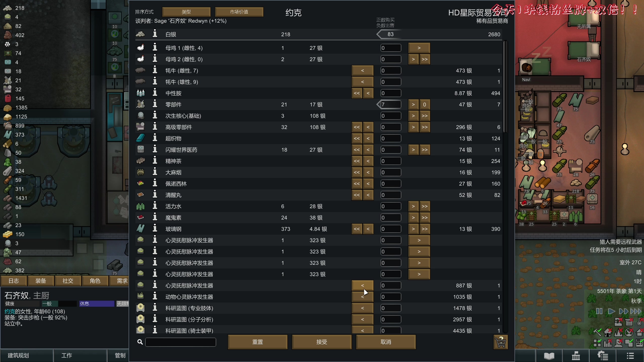Open info icon for 玻璃钢 row
The width and height of the screenshot is (644, 362).
pos(155,229)
